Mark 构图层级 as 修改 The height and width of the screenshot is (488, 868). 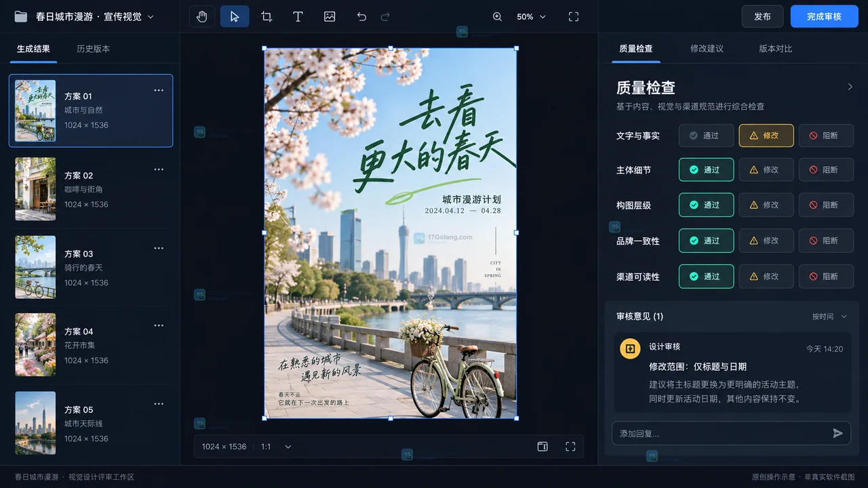766,205
